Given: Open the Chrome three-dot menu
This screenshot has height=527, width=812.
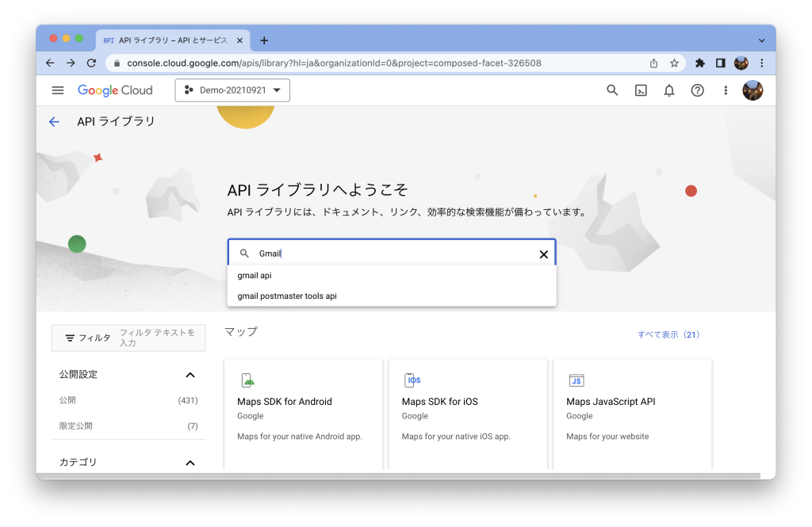Looking at the screenshot, I should tap(762, 63).
